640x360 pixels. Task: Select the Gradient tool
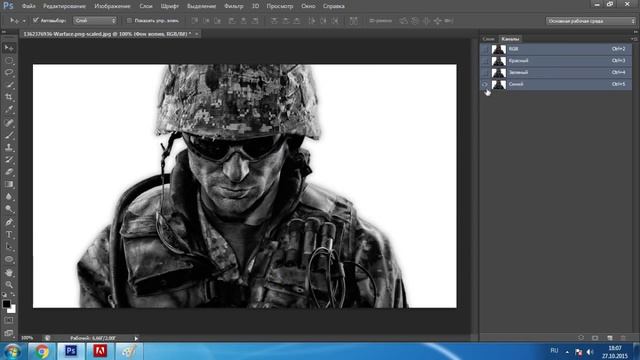[9, 184]
